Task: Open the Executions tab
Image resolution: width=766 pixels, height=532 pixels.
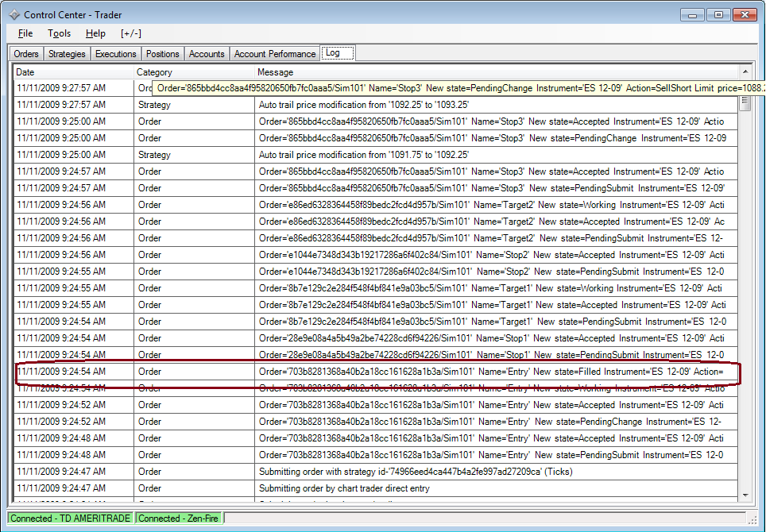Action: pyautogui.click(x=116, y=54)
